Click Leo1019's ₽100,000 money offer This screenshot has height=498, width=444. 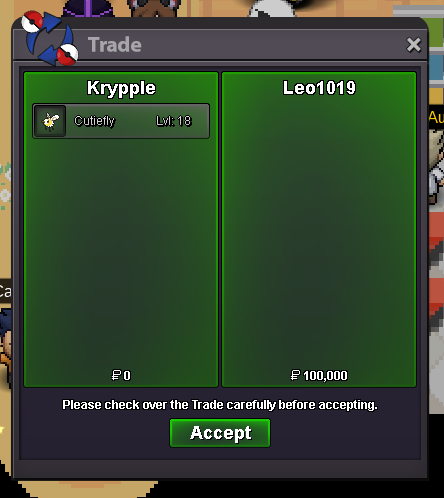(319, 376)
